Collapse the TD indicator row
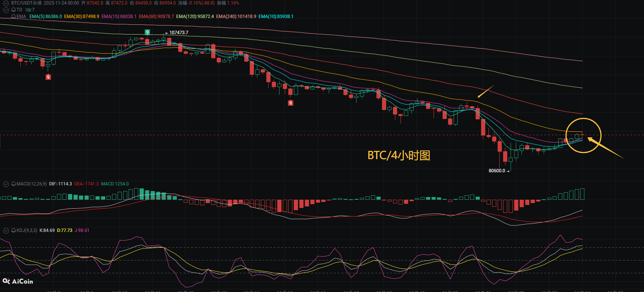The height and width of the screenshot is (292, 644). tap(6, 10)
